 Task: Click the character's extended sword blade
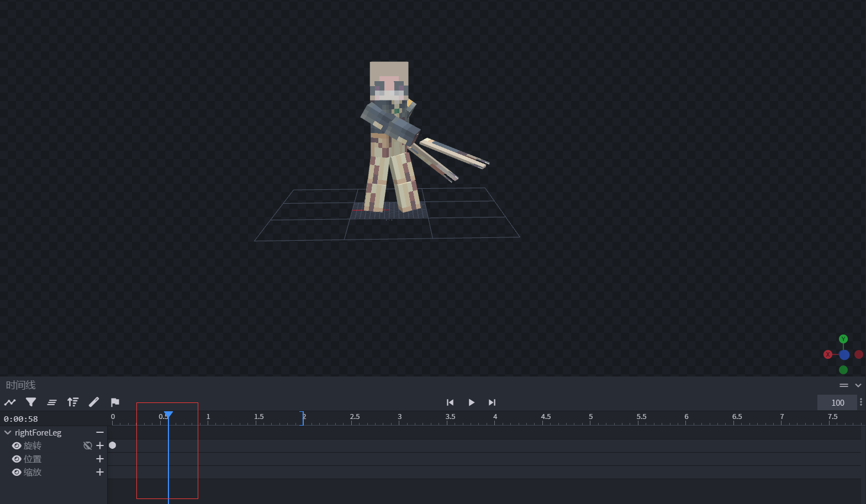click(x=455, y=153)
